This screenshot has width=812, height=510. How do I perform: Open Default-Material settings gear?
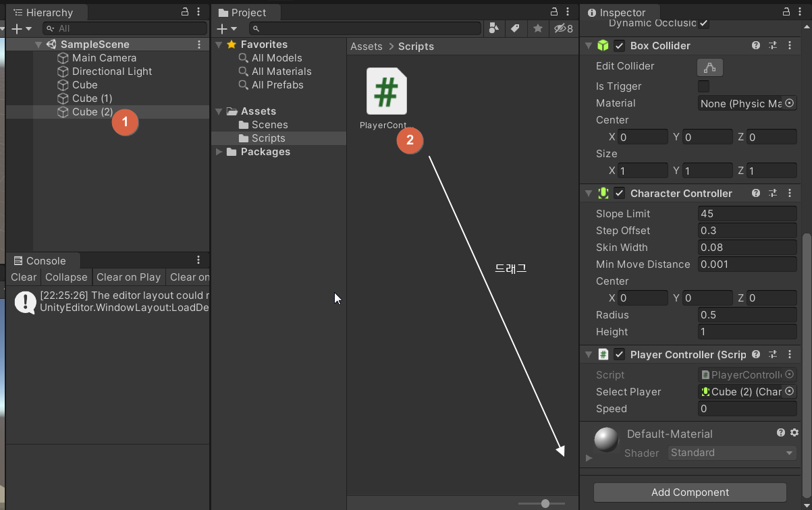(794, 432)
